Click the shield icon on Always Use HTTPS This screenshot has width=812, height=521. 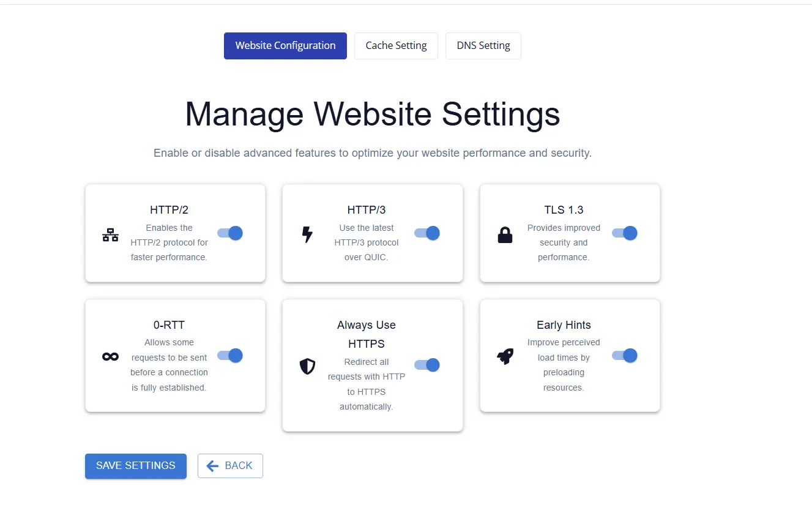pos(307,366)
